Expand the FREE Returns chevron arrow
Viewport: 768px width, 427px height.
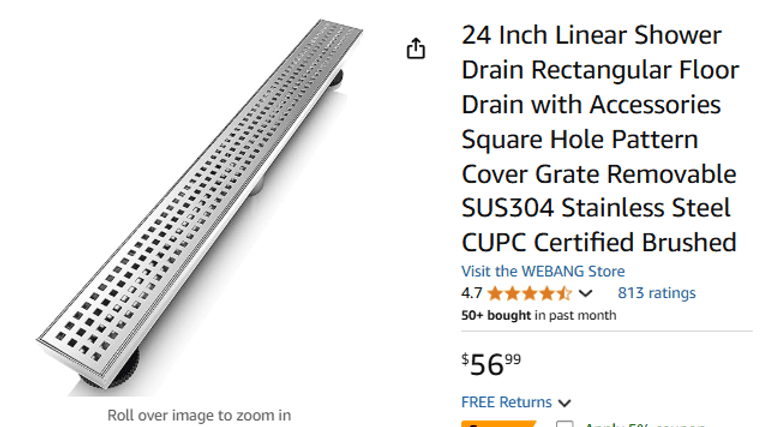coord(565,403)
